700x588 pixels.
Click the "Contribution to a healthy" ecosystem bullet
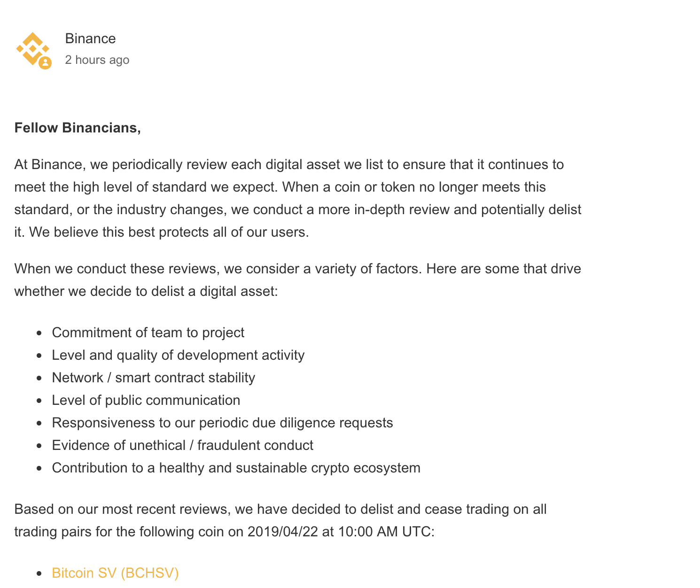(x=236, y=468)
